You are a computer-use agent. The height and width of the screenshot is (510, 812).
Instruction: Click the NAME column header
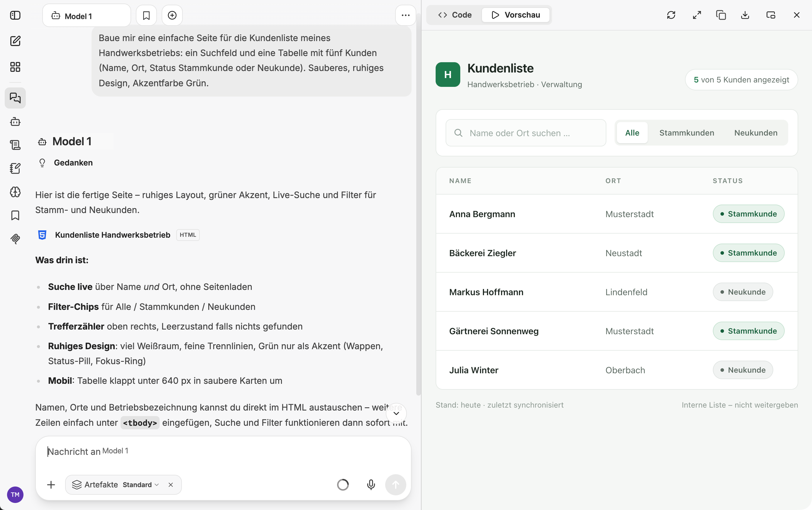(460, 181)
